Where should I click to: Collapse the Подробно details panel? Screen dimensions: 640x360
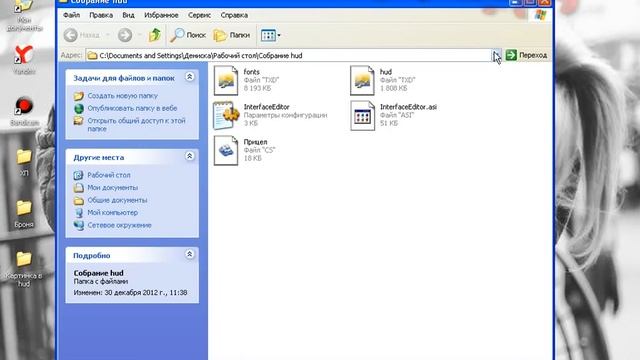tap(189, 254)
